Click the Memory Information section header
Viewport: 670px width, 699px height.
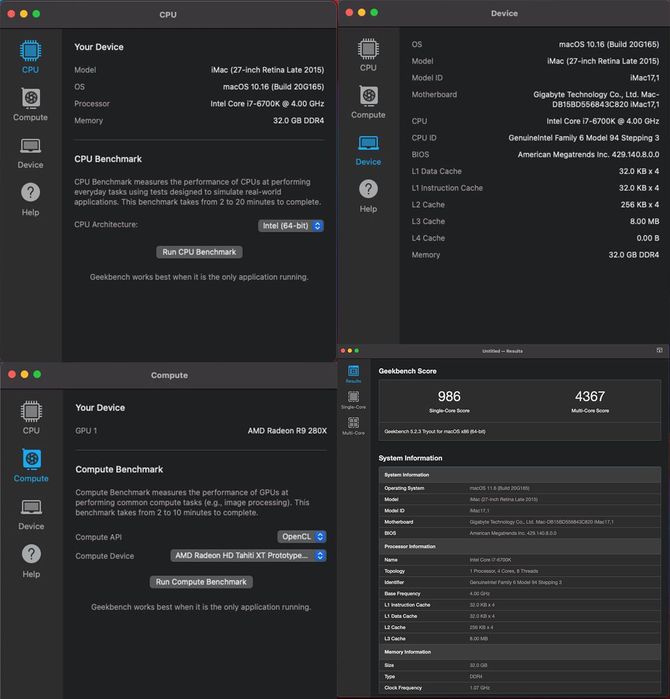tap(520, 652)
